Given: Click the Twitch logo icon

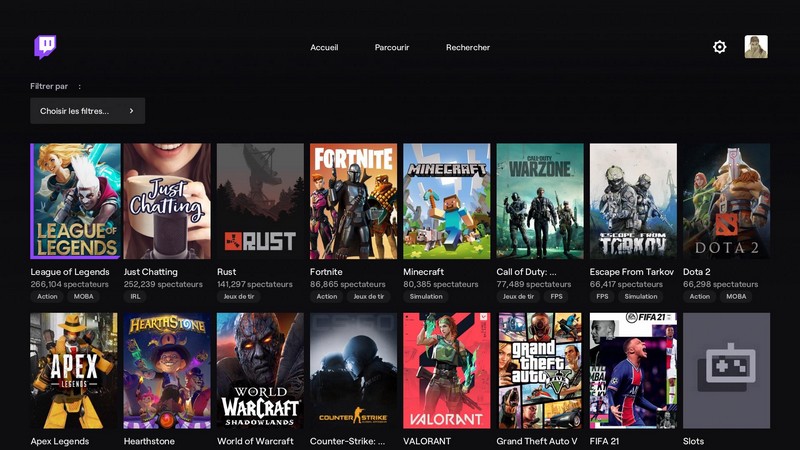Looking at the screenshot, I should tap(45, 47).
